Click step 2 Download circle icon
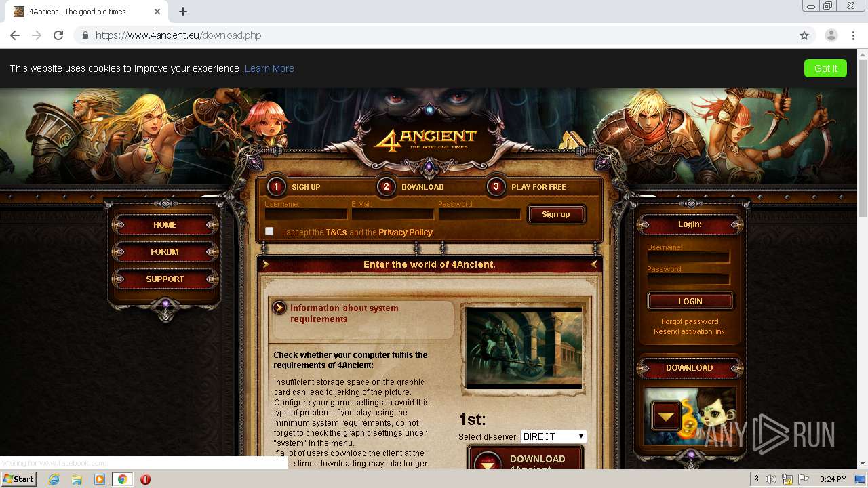Image resolution: width=868 pixels, height=488 pixels. (x=386, y=186)
